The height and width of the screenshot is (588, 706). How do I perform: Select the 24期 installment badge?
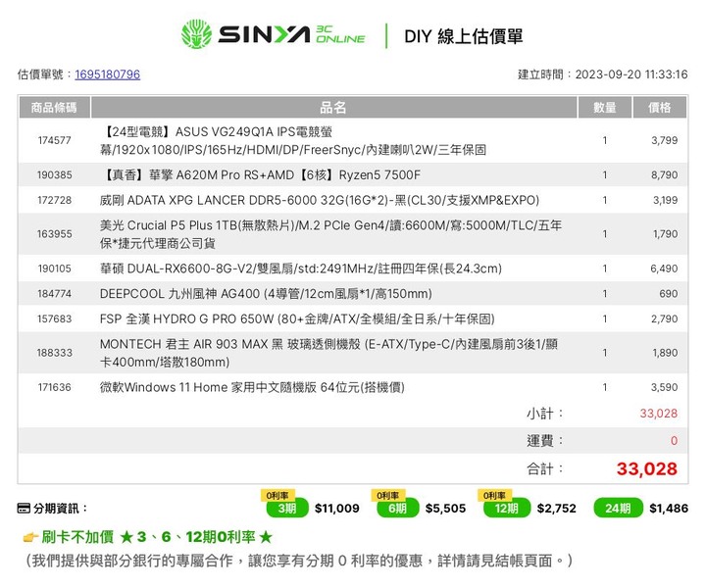(x=618, y=509)
